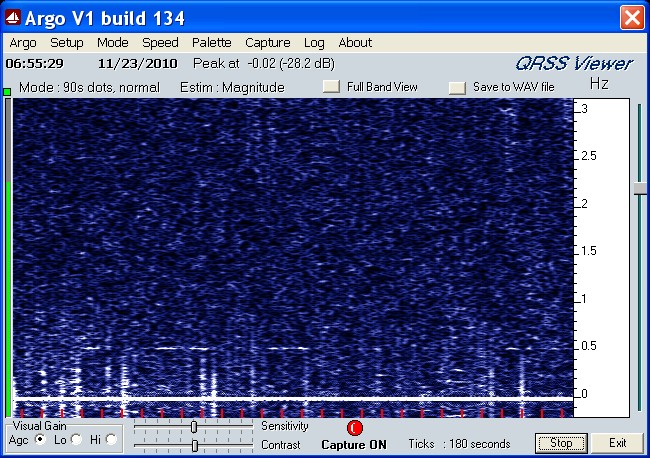Click the red Capture ON indicator icon
The image size is (650, 458).
click(354, 427)
